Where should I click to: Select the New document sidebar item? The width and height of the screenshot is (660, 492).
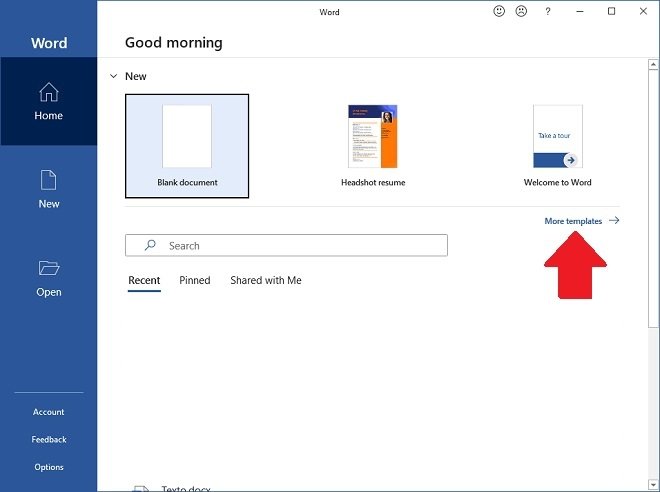48,189
